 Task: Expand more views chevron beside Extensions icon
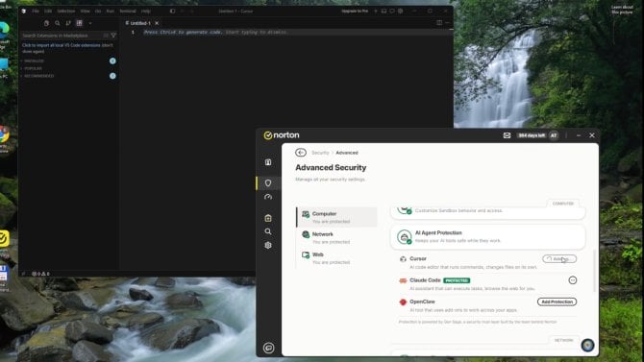coord(90,23)
